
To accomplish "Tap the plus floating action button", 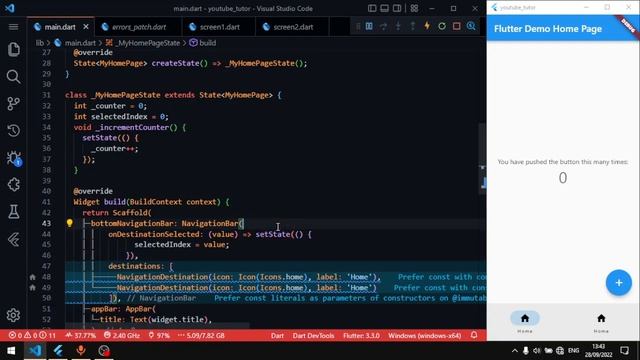I will (x=619, y=282).
